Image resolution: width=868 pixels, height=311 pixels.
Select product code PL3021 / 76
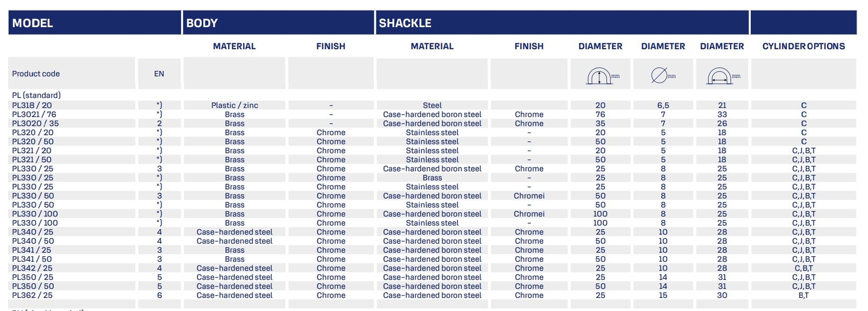coord(34,114)
